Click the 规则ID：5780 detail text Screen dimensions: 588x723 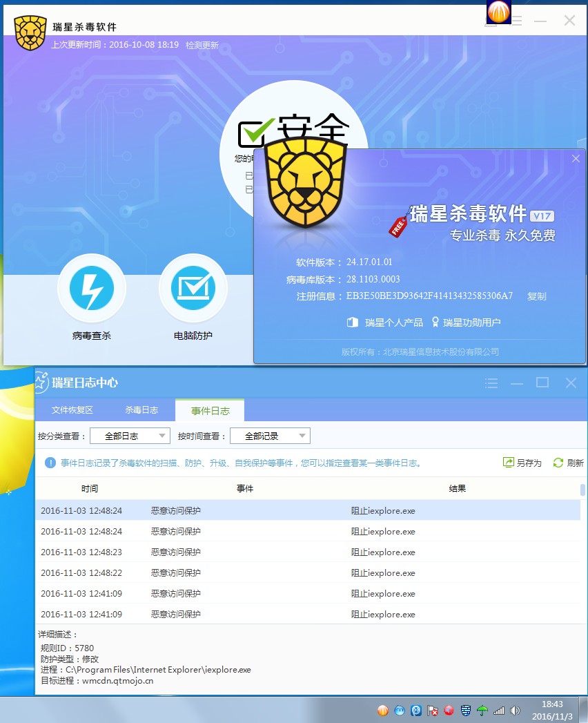67,648
